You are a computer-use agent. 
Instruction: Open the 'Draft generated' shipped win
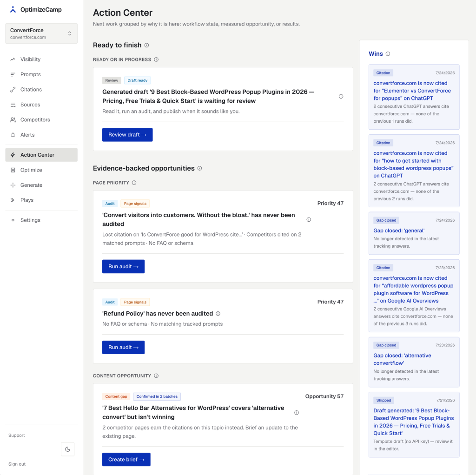point(414,425)
